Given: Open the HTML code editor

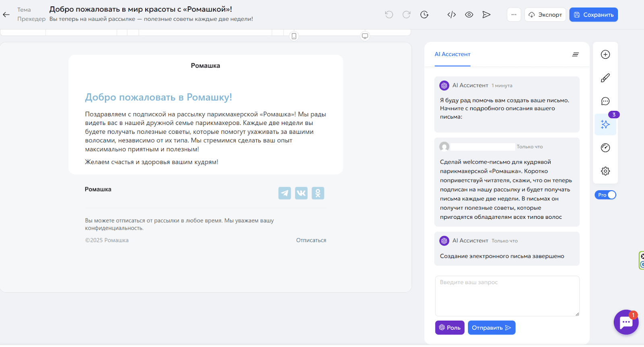Looking at the screenshot, I should 452,15.
